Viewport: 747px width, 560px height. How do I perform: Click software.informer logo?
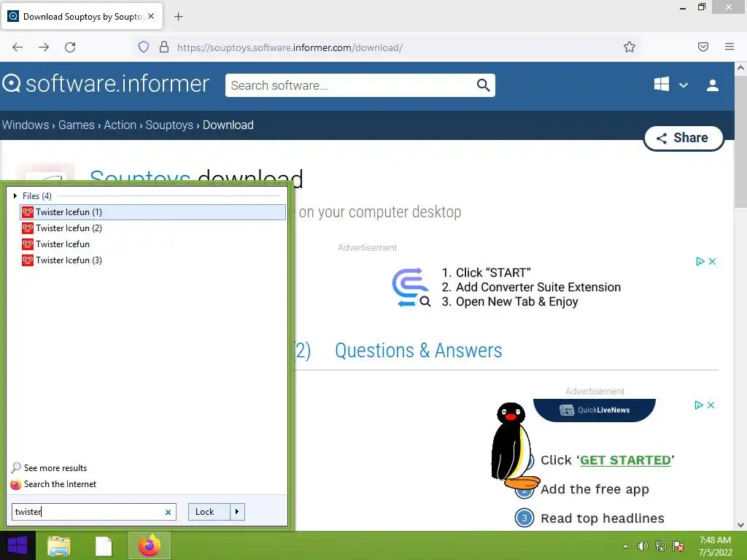click(106, 84)
